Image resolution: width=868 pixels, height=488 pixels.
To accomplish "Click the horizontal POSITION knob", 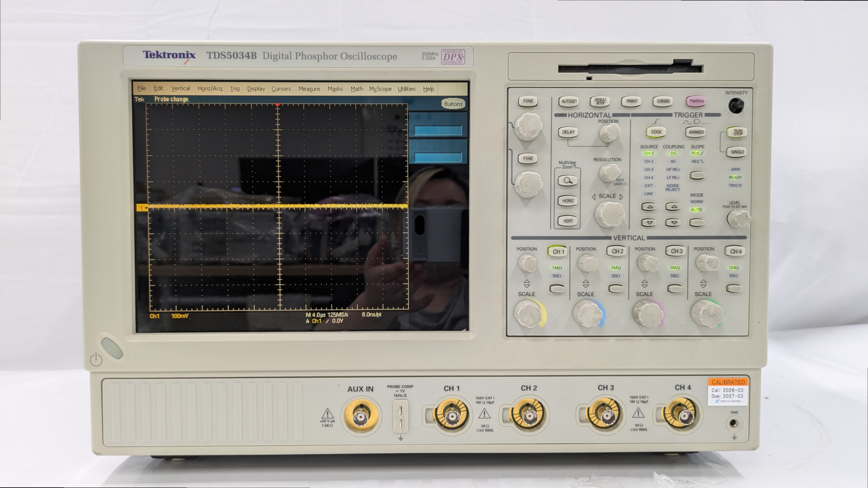I will 610,133.
